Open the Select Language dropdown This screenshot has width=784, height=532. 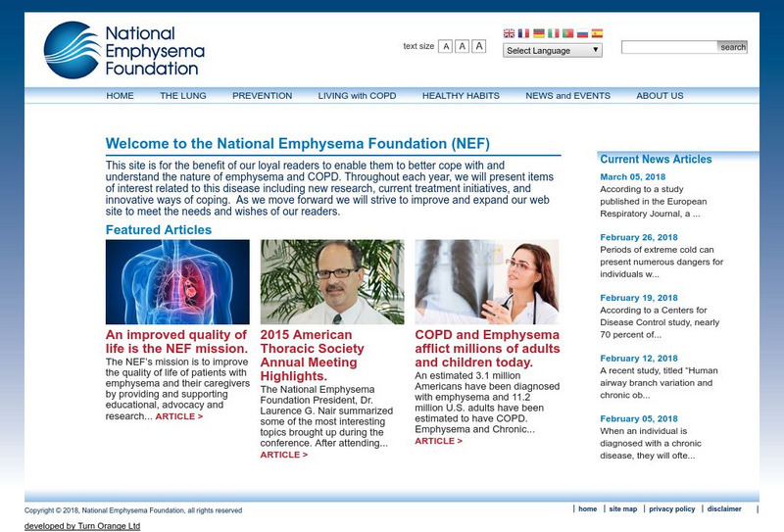click(x=553, y=51)
